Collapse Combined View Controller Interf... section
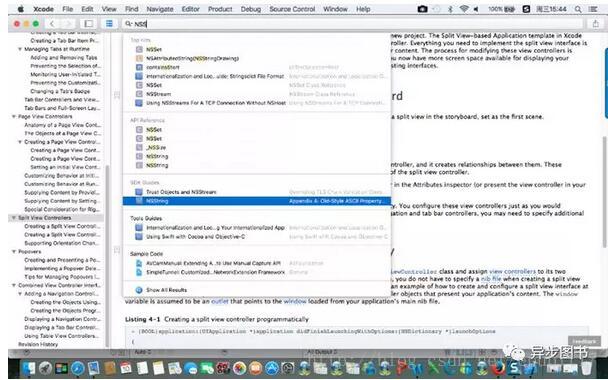The width and height of the screenshot is (608, 380). point(14,285)
